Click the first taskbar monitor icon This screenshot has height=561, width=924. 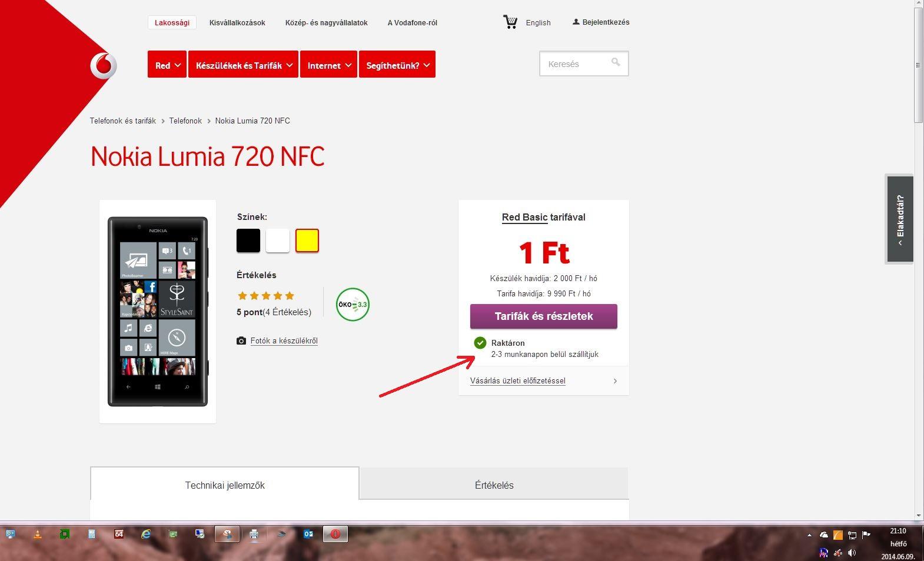[11, 534]
